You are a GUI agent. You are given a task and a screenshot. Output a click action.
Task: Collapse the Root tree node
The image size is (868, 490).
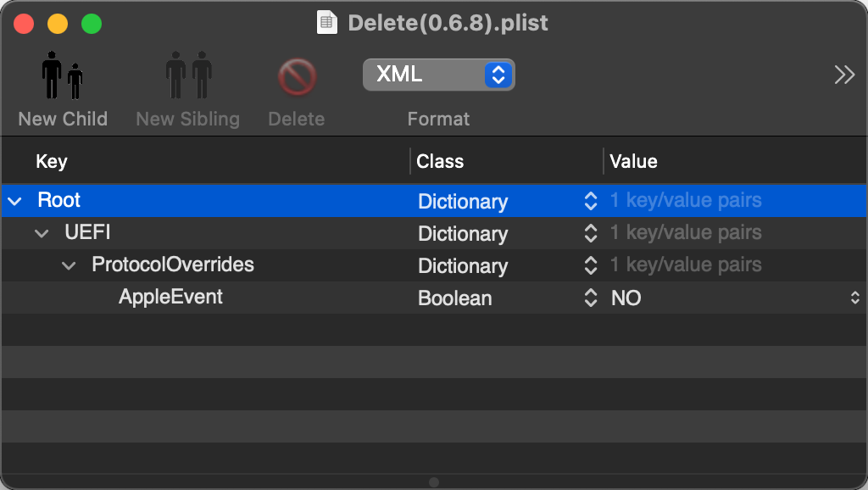[15, 201]
